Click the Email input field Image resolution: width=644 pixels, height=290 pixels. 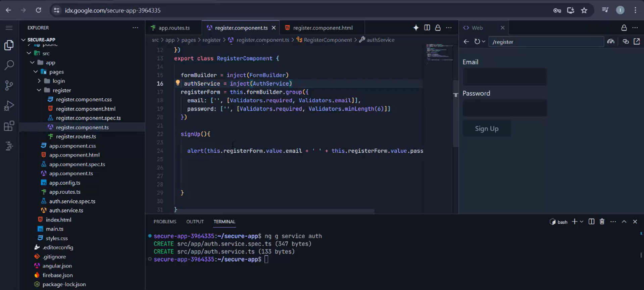tap(504, 77)
